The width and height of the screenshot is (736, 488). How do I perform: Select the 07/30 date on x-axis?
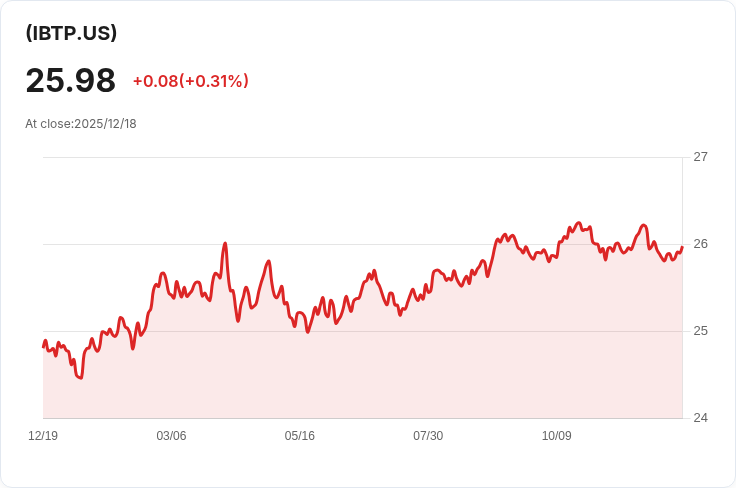(x=428, y=436)
